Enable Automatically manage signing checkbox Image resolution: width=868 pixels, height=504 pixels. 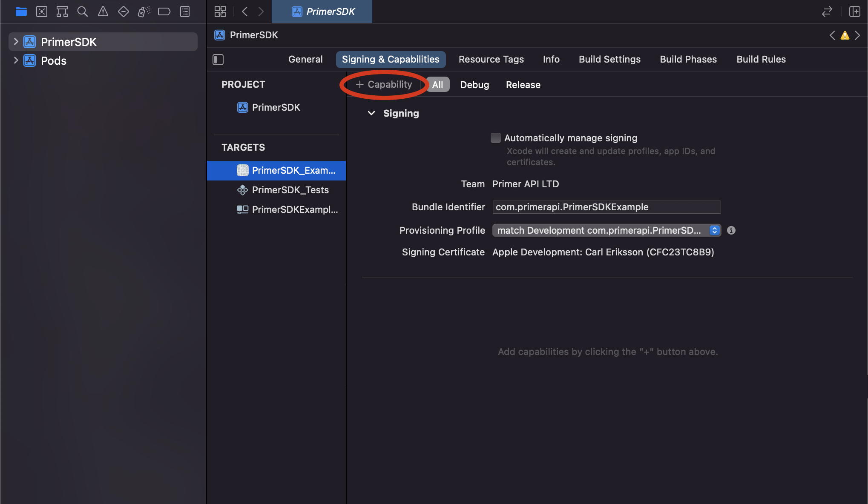tap(495, 138)
